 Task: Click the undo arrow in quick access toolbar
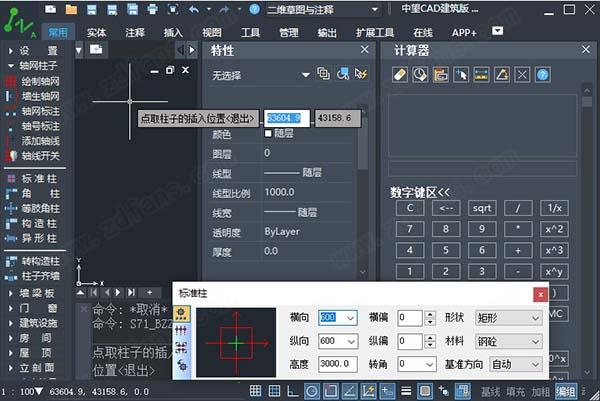(x=194, y=9)
